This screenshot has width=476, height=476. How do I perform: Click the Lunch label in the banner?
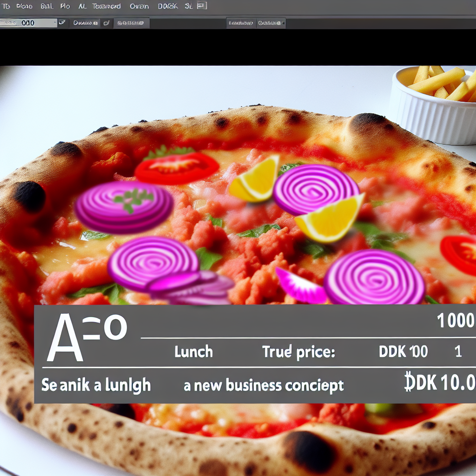click(x=193, y=352)
